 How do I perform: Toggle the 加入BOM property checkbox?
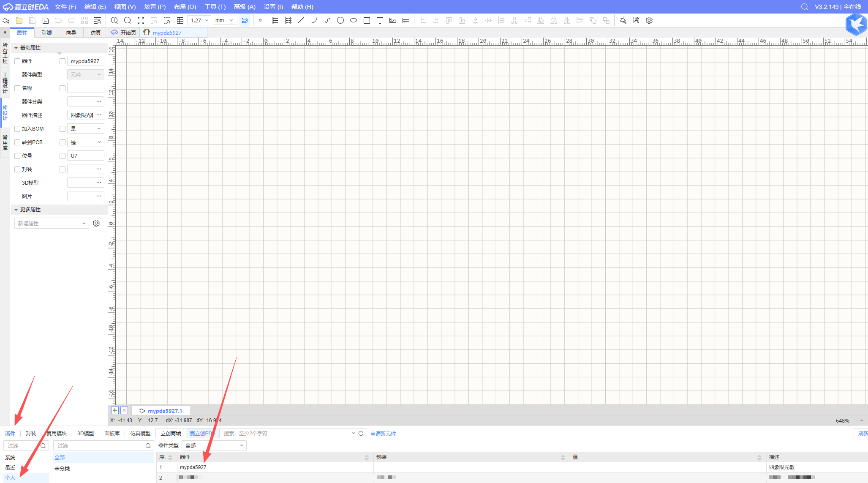(17, 129)
